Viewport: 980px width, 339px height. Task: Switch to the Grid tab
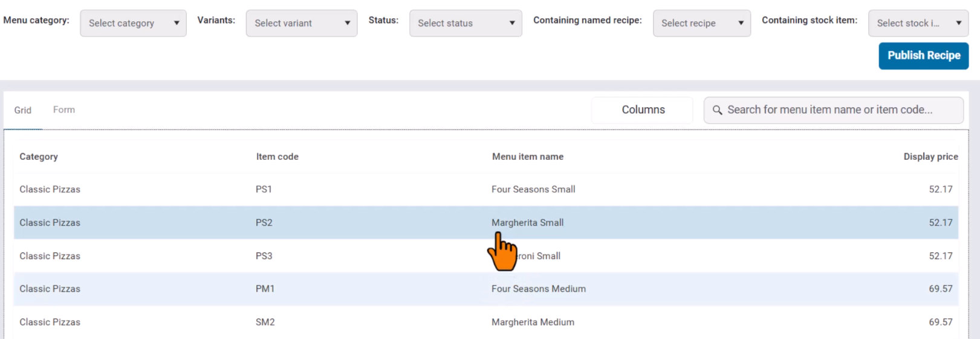[23, 110]
